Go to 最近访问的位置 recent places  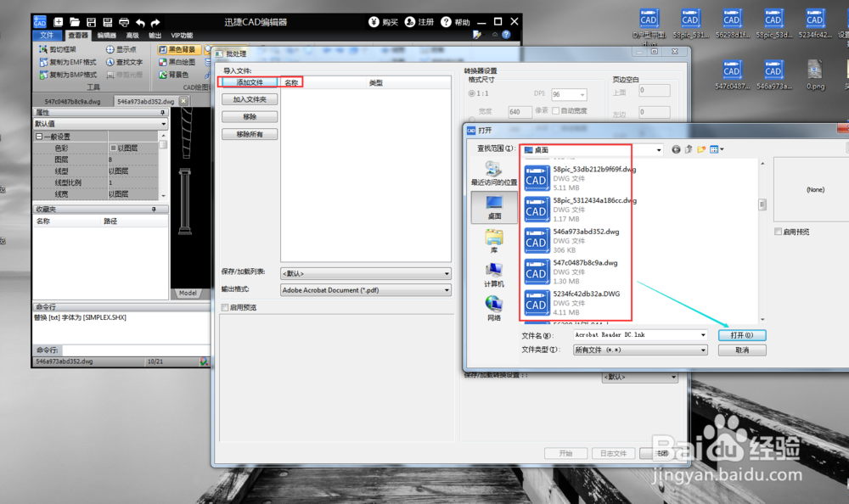[494, 173]
